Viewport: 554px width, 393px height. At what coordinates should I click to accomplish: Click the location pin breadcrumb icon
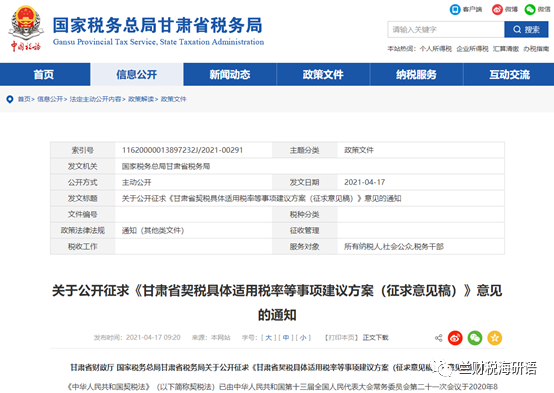click(10, 99)
